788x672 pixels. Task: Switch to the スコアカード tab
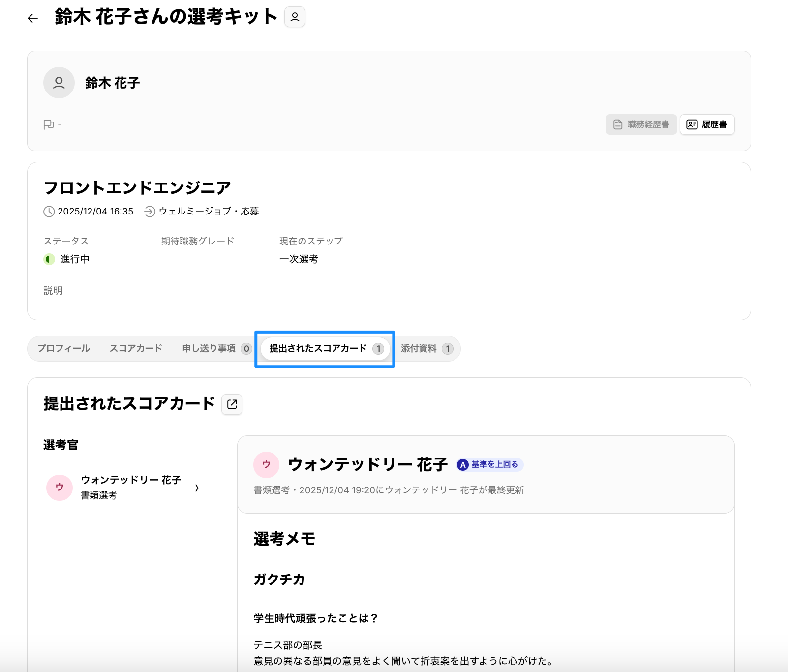(x=136, y=349)
